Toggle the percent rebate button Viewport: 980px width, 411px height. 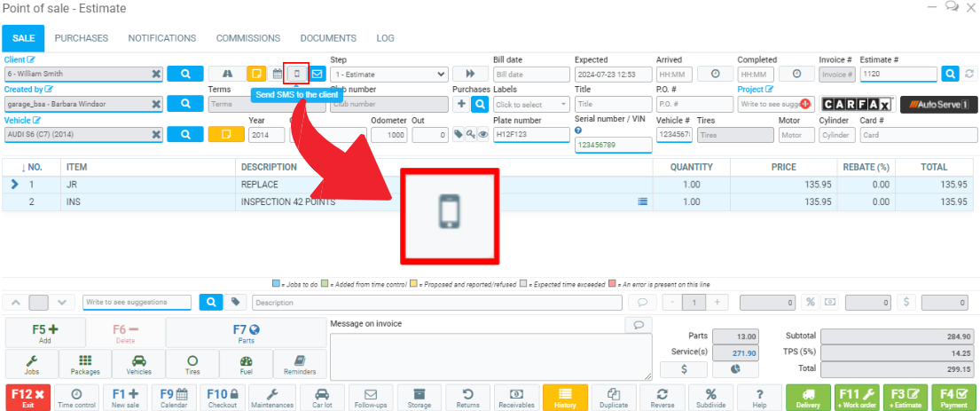click(x=809, y=302)
